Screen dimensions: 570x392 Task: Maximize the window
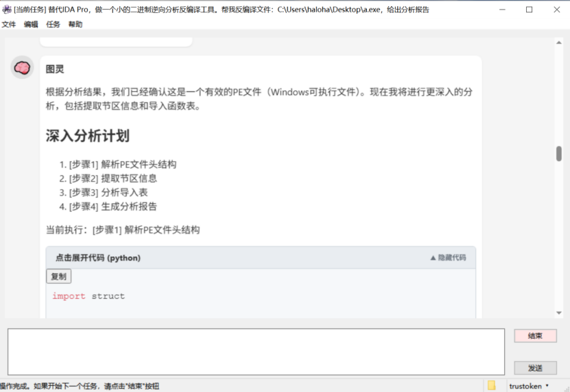(x=530, y=10)
